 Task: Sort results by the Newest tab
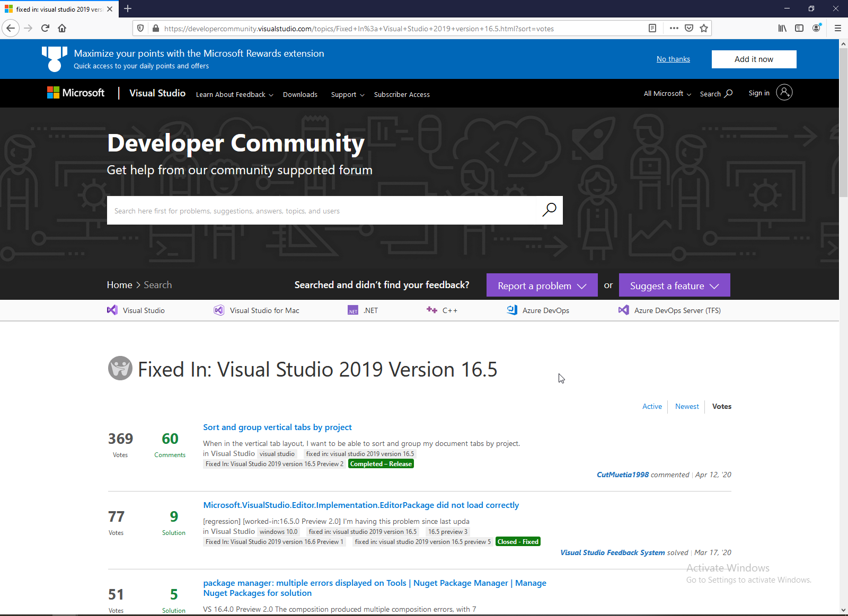(x=687, y=406)
